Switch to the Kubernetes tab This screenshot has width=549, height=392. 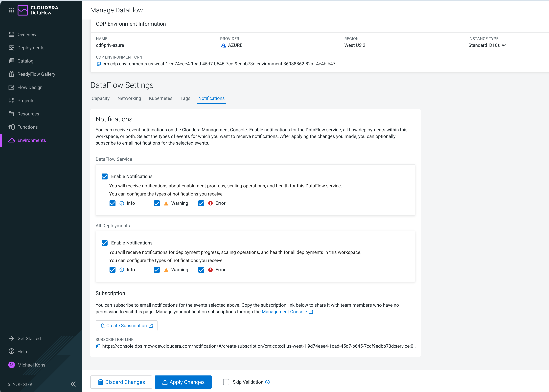(160, 98)
